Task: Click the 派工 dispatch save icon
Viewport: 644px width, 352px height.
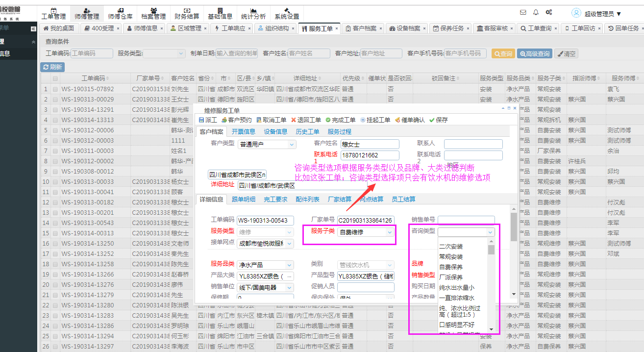Action: tap(201, 120)
